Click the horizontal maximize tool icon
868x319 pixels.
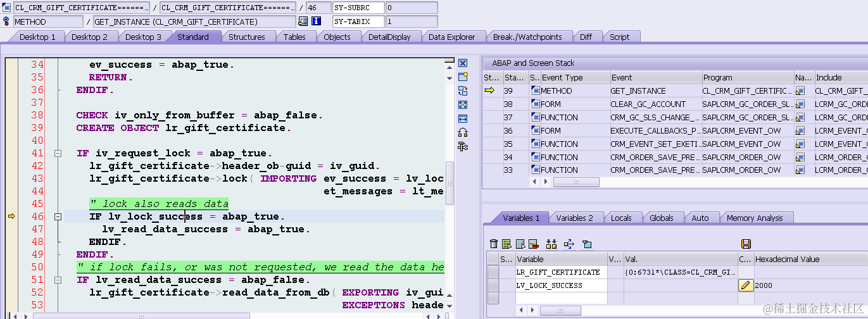pos(463,118)
